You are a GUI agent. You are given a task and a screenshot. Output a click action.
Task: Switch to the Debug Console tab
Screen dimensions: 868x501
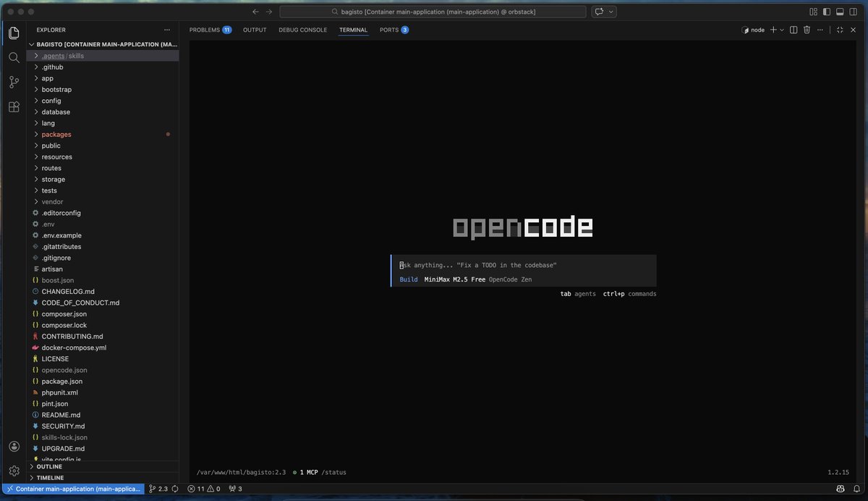coord(303,30)
